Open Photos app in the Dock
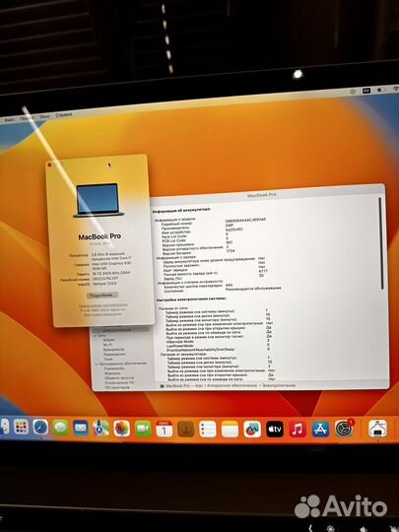399x532 pixels. point(122,429)
